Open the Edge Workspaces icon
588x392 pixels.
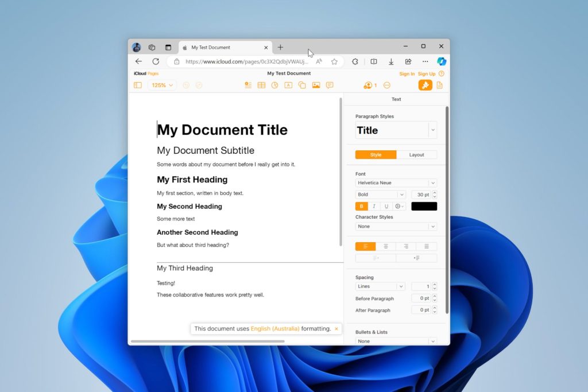click(152, 47)
